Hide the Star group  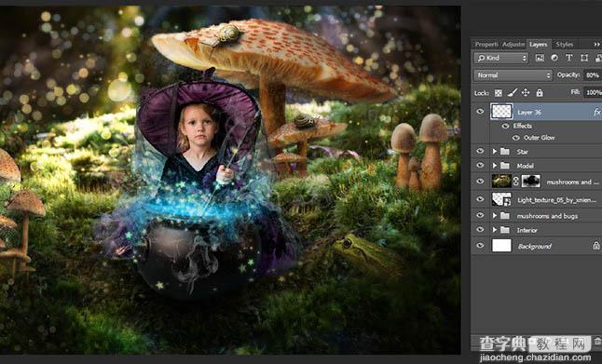point(480,151)
